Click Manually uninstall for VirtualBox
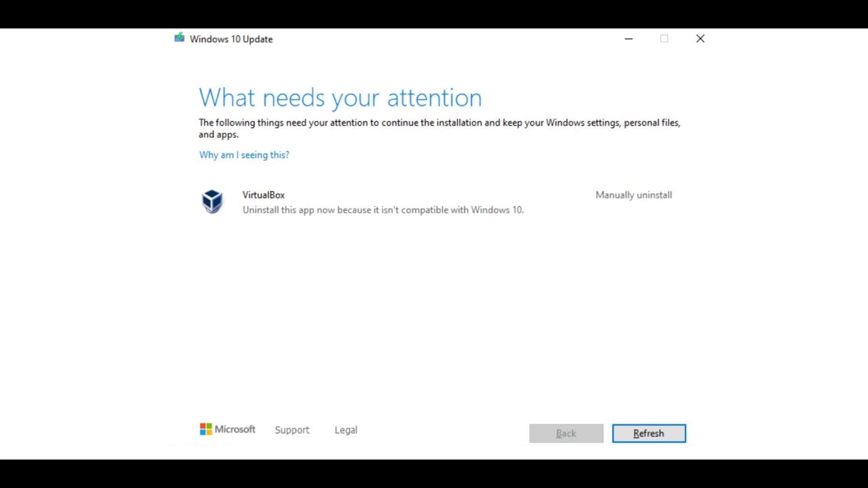The height and width of the screenshot is (488, 868). (x=633, y=195)
